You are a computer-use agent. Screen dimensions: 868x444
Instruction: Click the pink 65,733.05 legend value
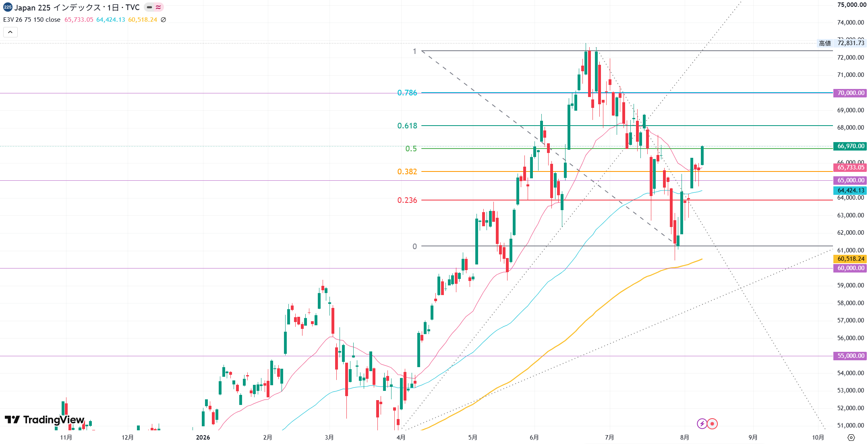[79, 20]
